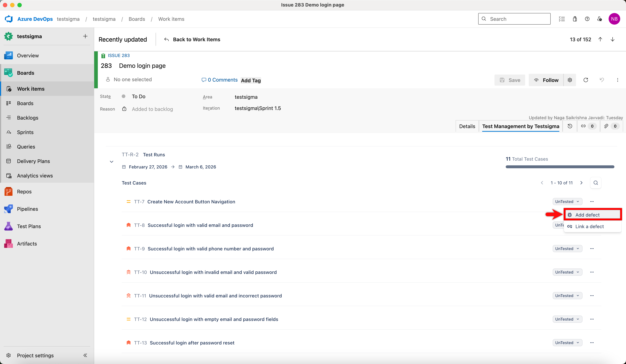The height and width of the screenshot is (364, 626).
Task: Open UnTested status dropdown for TT-11
Action: [567, 295]
